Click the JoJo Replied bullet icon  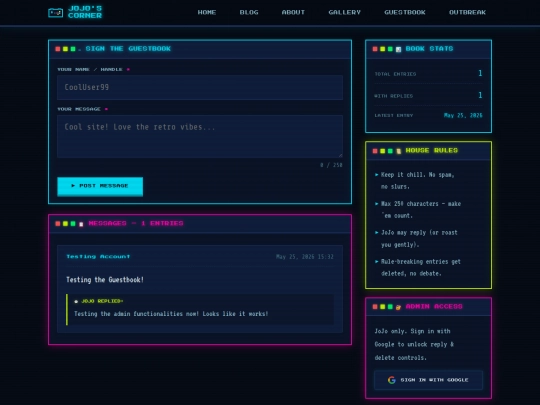tap(76, 301)
